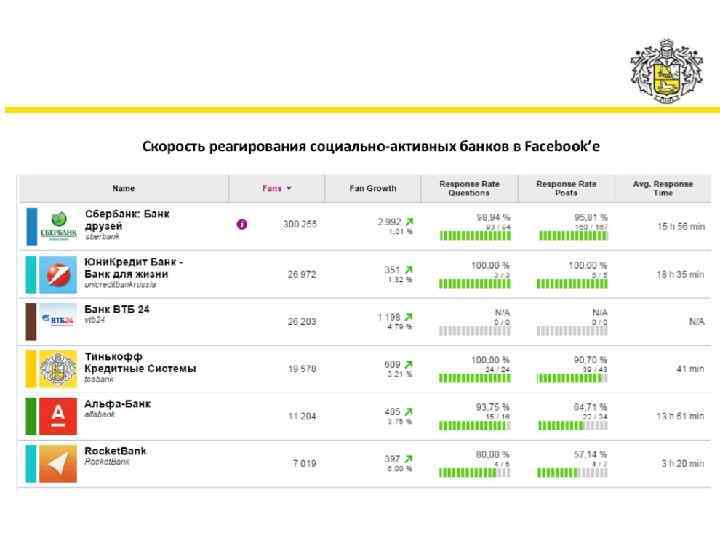
Task: Click the cyan color swatch beside RocketBank
Action: click(x=31, y=463)
